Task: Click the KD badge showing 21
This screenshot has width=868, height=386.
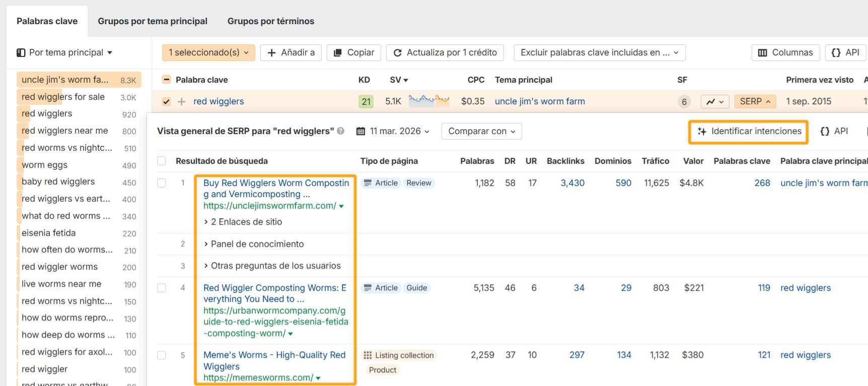Action: [366, 102]
